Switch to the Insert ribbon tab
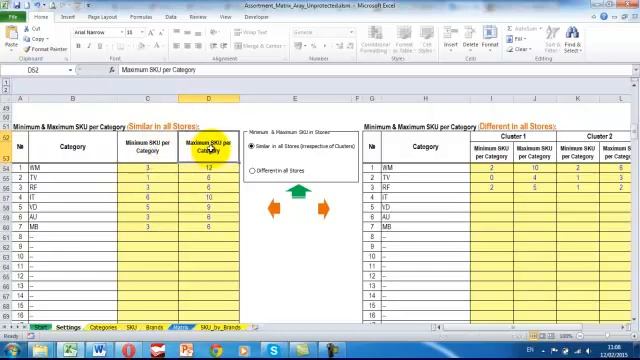 click(x=68, y=17)
